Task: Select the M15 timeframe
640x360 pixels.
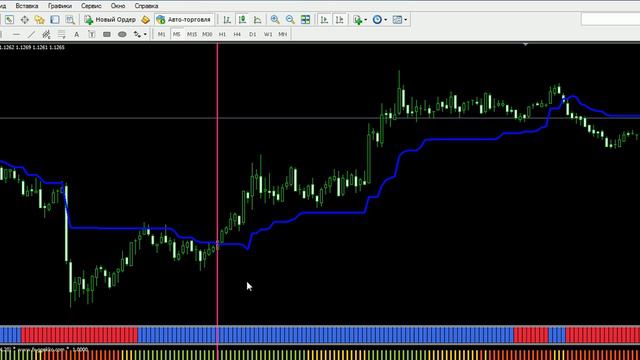Action: pos(192,34)
